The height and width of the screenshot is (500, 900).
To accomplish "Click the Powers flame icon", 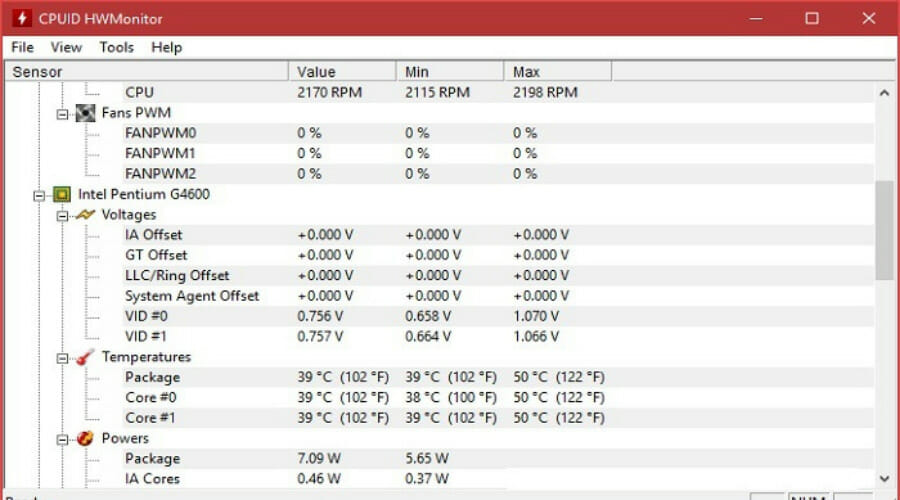I will pyautogui.click(x=86, y=439).
